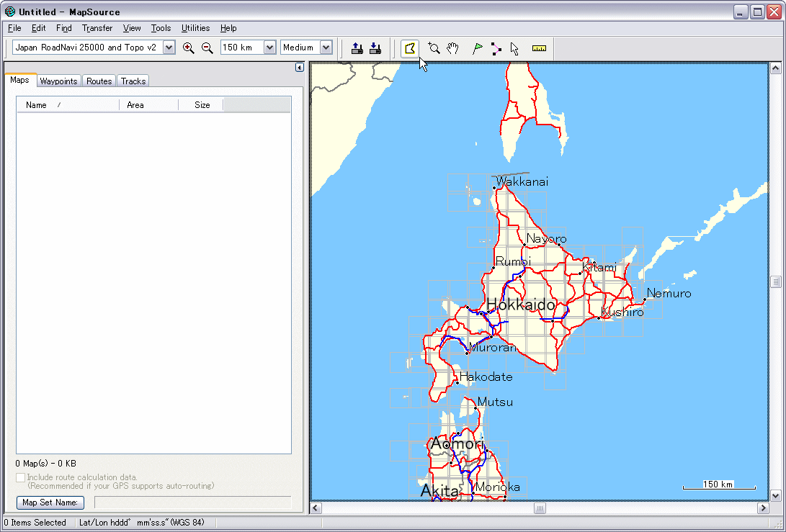This screenshot has height=532, width=786.
Task: Select the arrow Selection tool
Action: 514,48
